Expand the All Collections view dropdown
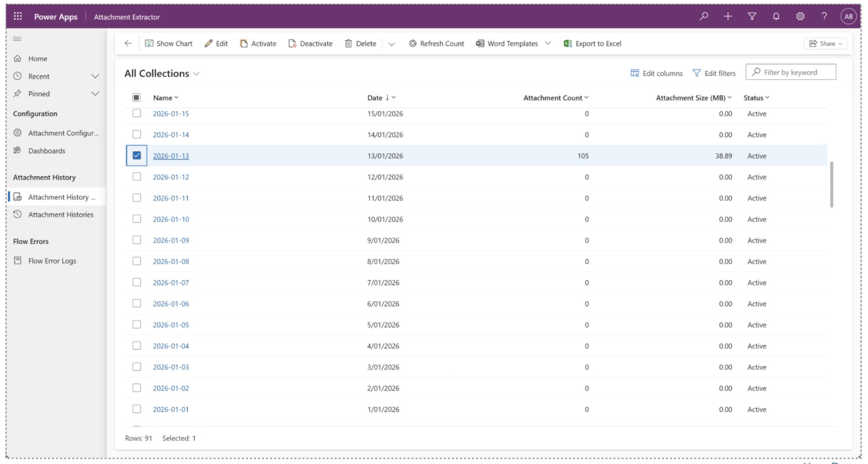The width and height of the screenshot is (868, 464). click(x=197, y=74)
